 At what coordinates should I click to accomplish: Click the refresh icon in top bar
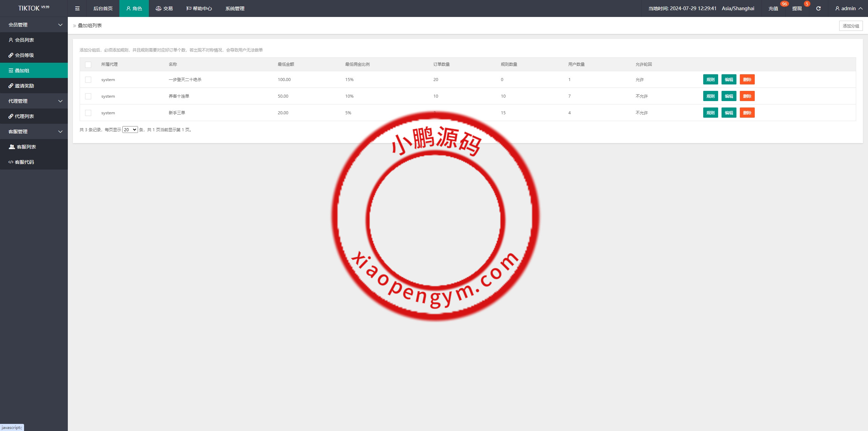point(818,8)
